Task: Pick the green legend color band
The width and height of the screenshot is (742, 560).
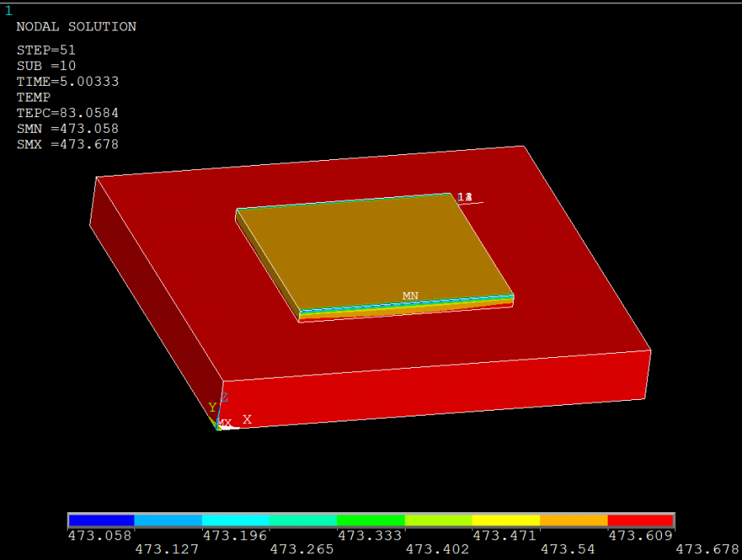Action: click(x=371, y=520)
